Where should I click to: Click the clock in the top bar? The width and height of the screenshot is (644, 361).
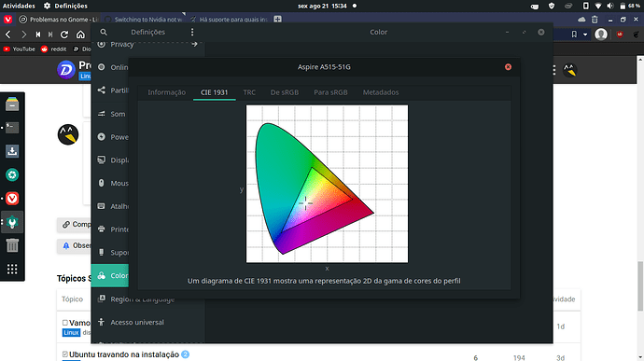[322, 6]
